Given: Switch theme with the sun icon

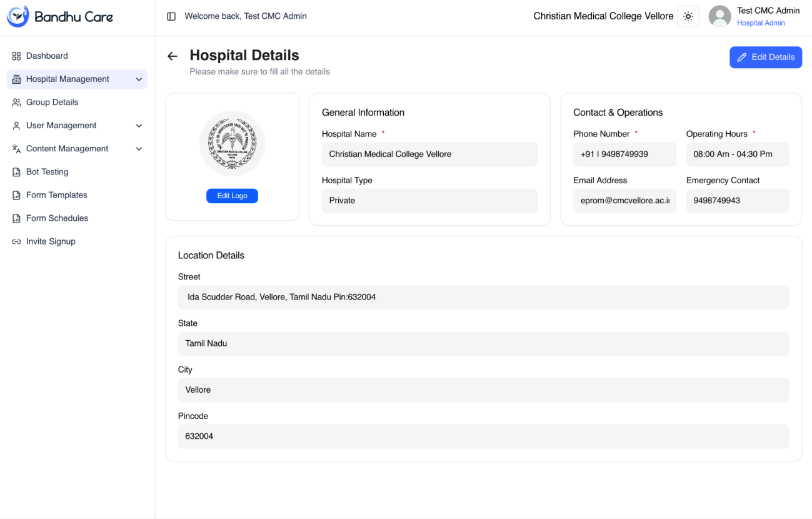Looking at the screenshot, I should pos(688,17).
